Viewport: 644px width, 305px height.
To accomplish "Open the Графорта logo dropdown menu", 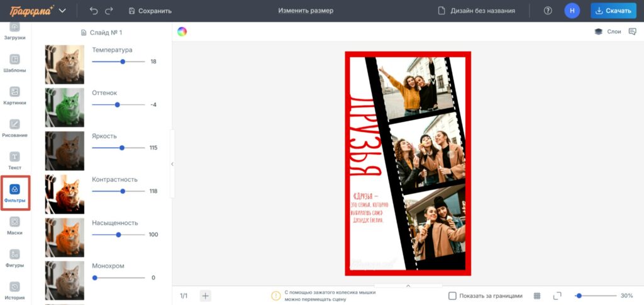I will click(62, 11).
